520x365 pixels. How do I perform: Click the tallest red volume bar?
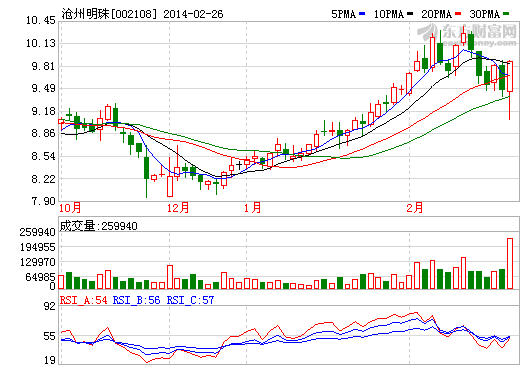[510, 263]
